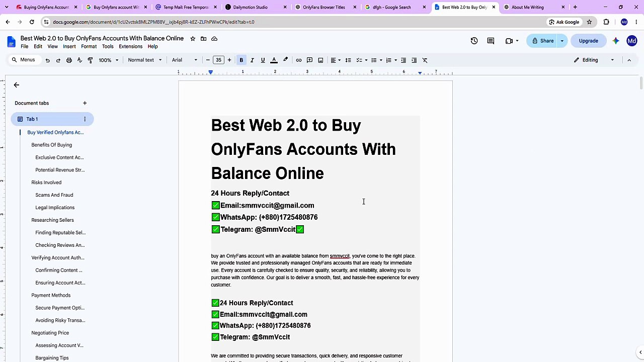Open the zoom level 100% dropdown

tap(109, 60)
